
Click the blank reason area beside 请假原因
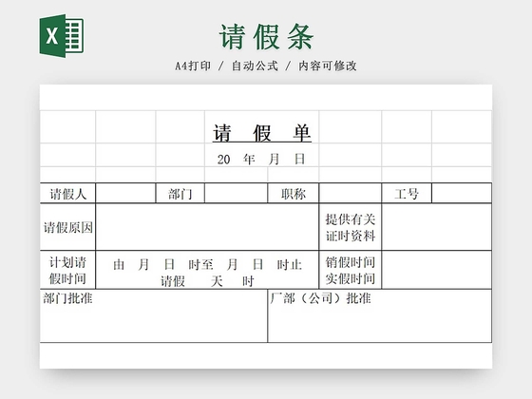207,227
